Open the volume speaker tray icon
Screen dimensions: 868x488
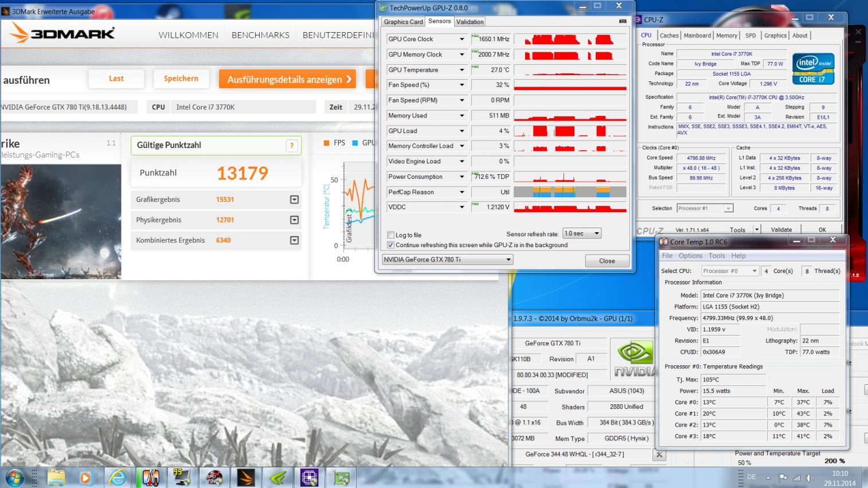810,478
